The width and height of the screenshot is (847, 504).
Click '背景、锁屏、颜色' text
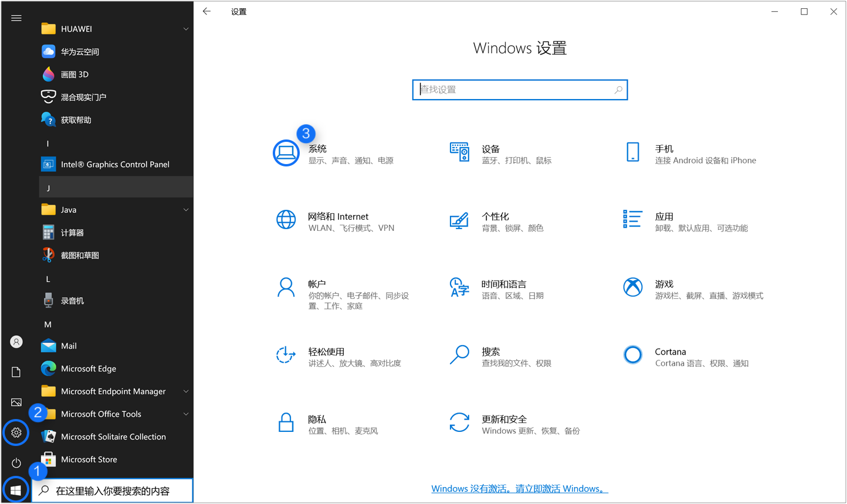click(x=513, y=228)
